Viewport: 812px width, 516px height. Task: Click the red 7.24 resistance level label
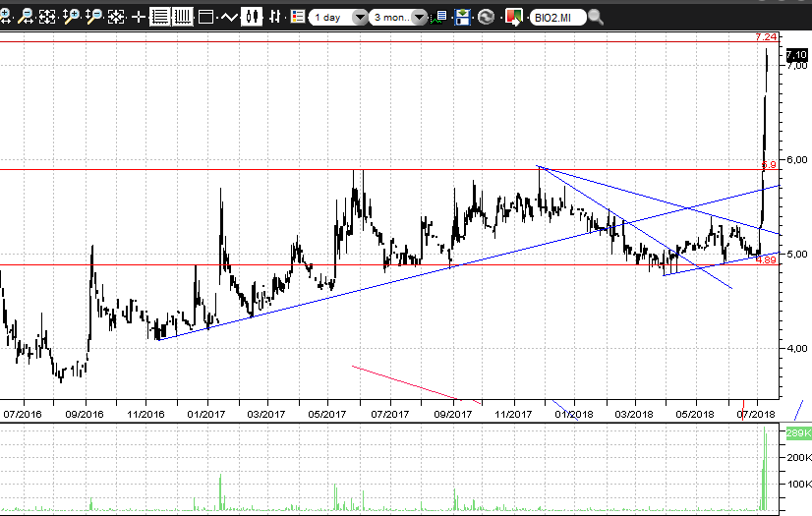coord(766,36)
